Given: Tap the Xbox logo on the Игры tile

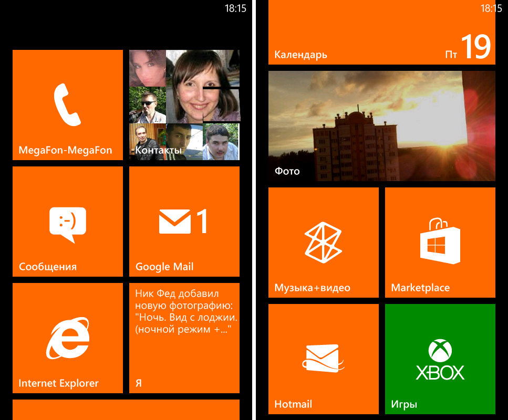Looking at the screenshot, I should (440, 360).
